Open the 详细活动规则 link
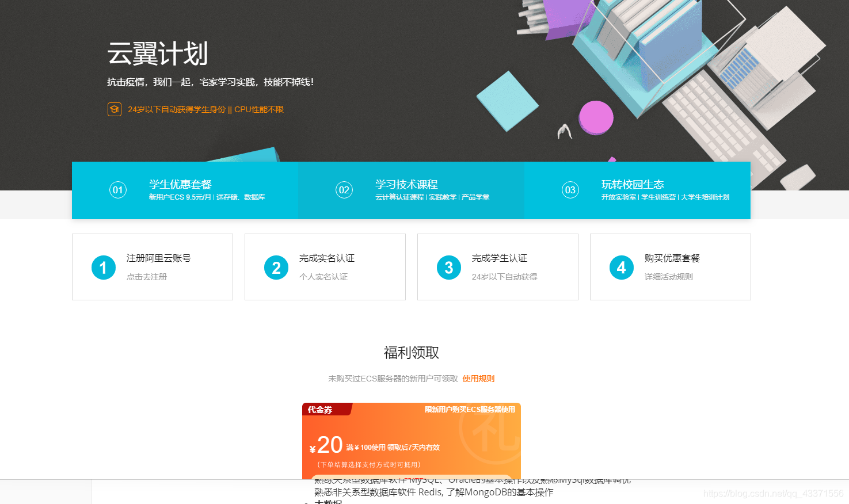Viewport: 849px width, 504px height. point(669,277)
